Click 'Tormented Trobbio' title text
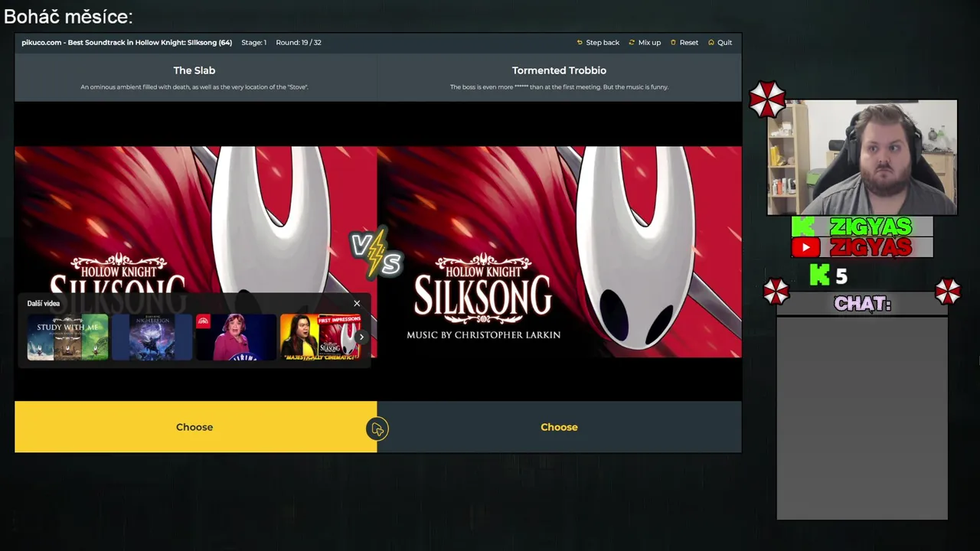This screenshot has height=551, width=980. pyautogui.click(x=559, y=70)
